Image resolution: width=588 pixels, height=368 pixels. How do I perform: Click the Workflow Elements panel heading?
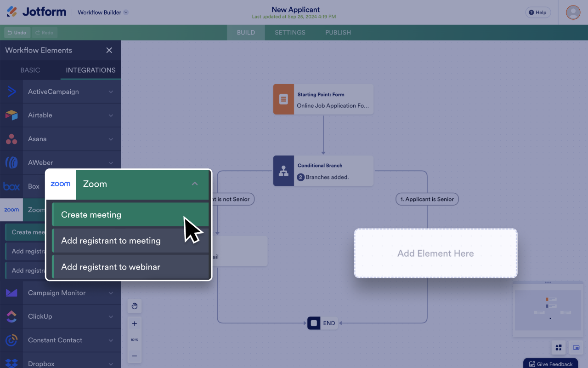click(39, 50)
